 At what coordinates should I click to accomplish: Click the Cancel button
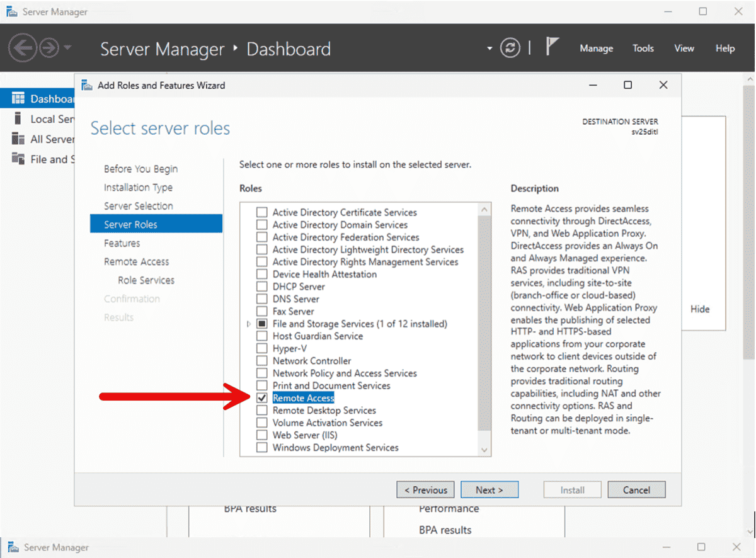click(636, 490)
